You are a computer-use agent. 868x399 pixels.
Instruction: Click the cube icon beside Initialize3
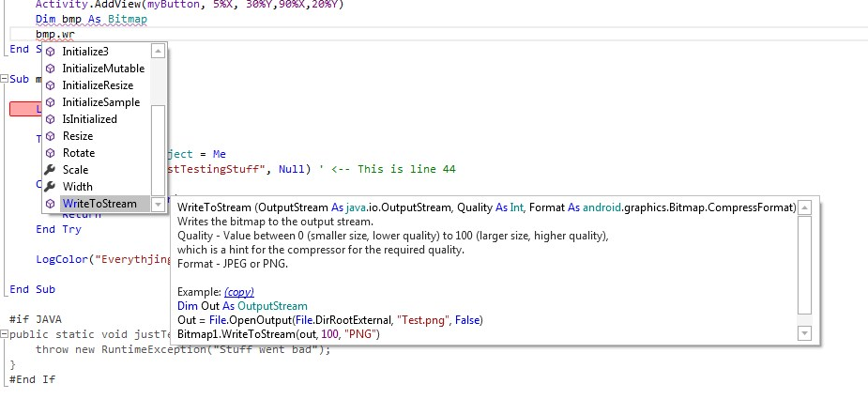(51, 52)
